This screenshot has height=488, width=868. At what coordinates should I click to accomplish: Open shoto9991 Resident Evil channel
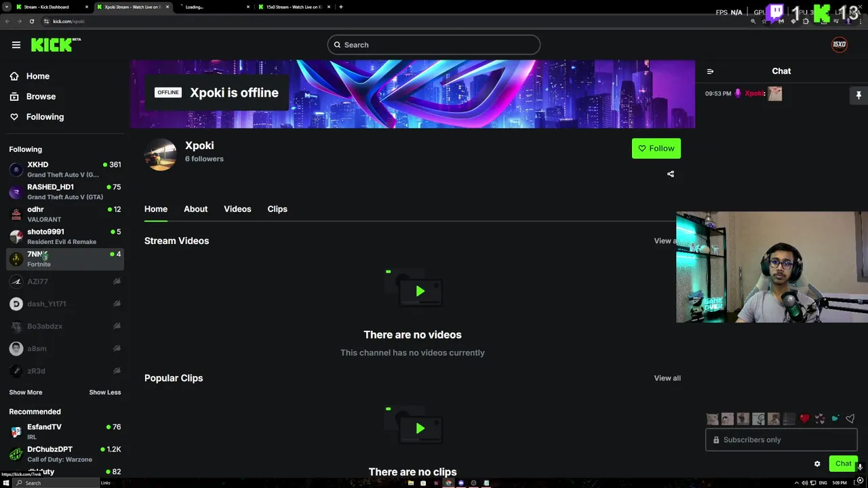point(65,237)
